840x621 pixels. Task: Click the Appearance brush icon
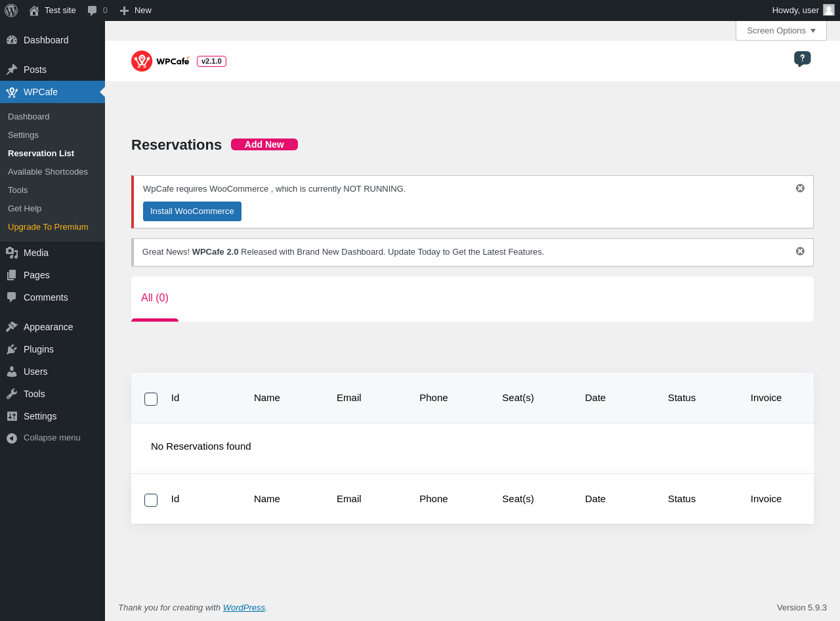pos(12,327)
